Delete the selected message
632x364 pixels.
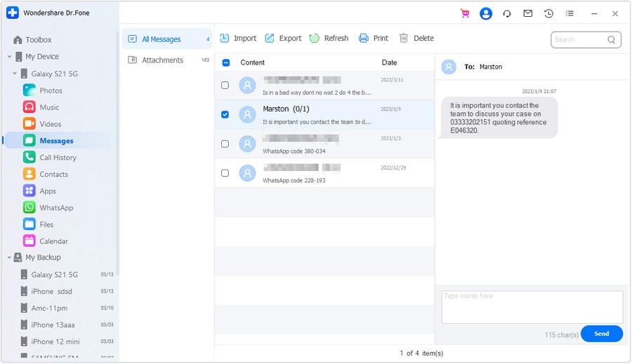[416, 38]
